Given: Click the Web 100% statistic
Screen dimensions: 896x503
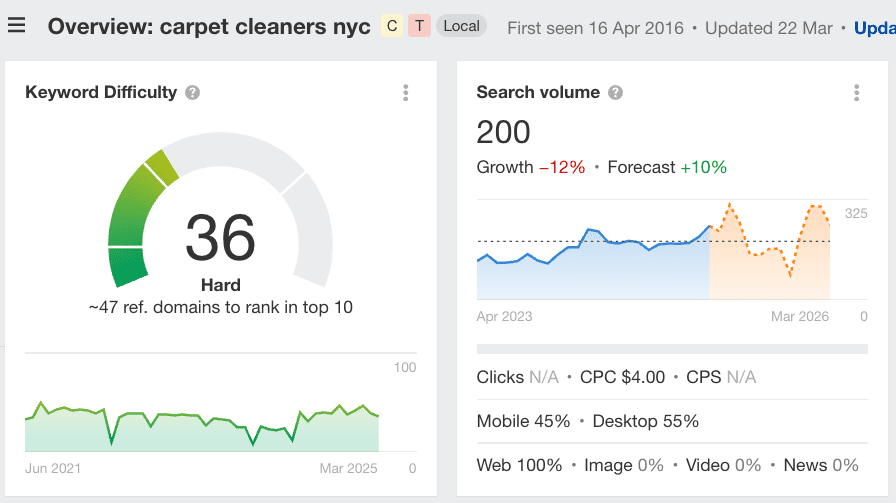Looking at the screenshot, I should 517,465.
